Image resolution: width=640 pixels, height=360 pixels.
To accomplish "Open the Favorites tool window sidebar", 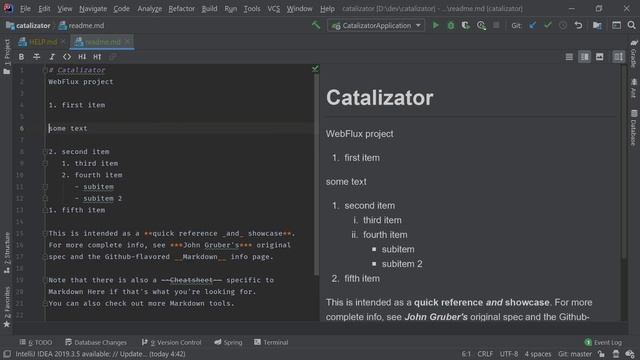I will point(7,307).
